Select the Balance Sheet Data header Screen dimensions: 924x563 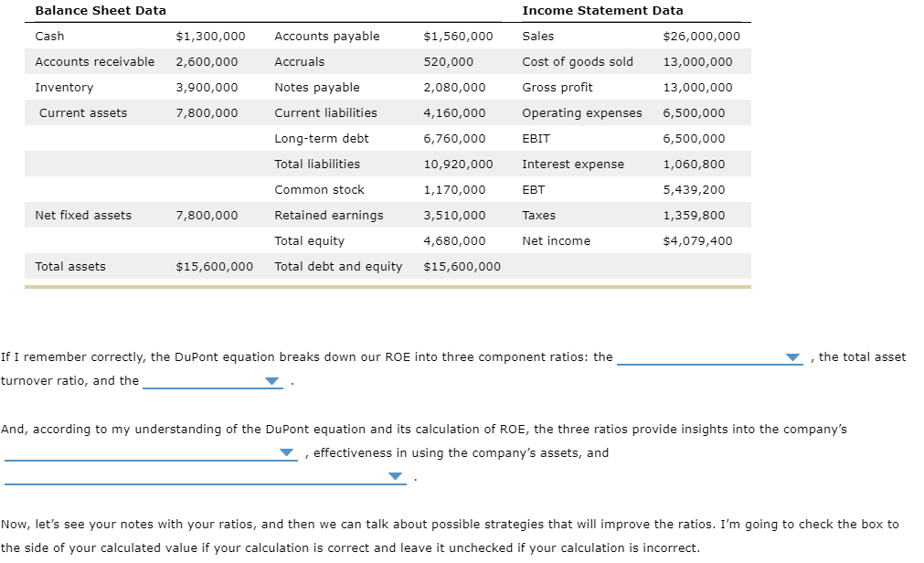[100, 10]
